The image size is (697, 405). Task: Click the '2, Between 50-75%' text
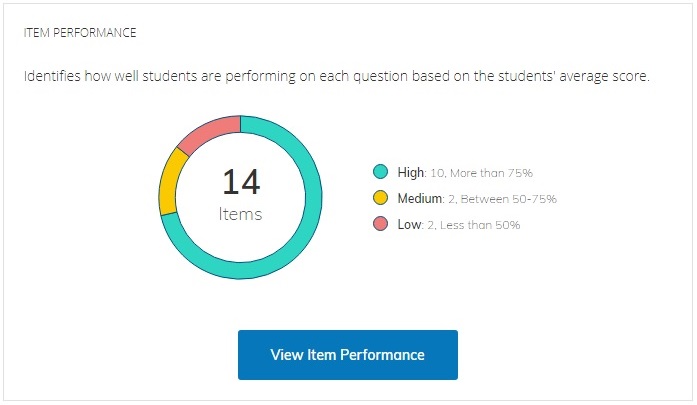click(505, 198)
